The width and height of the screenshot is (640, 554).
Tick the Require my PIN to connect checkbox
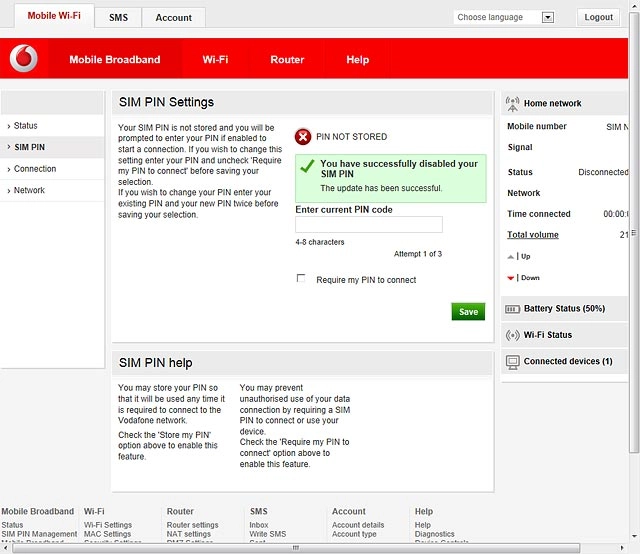coord(301,278)
